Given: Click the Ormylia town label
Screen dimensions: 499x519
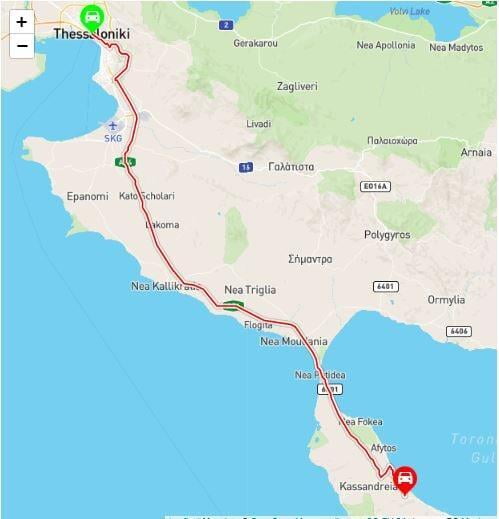Looking at the screenshot, I should pos(446,300).
